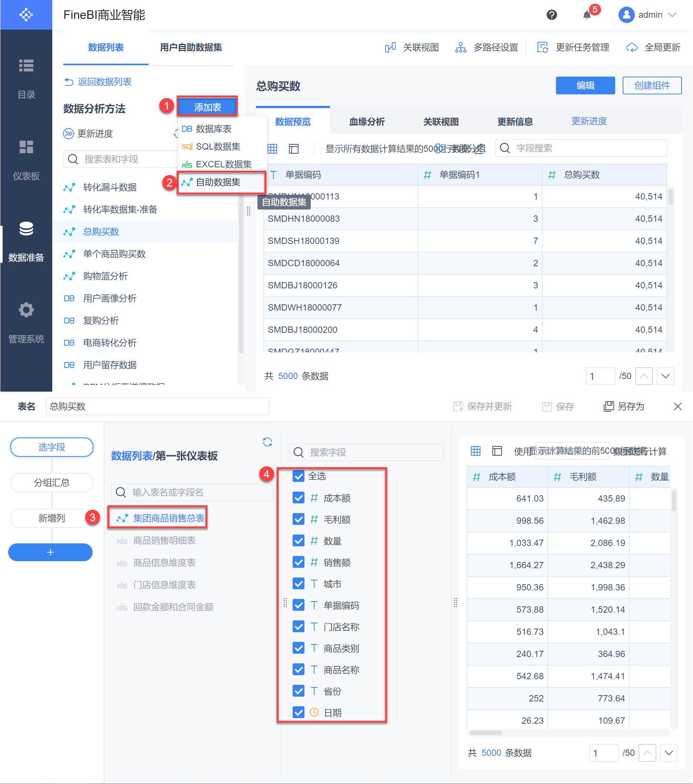Image resolution: width=693 pixels, height=784 pixels.
Task: Click the return arrow beside 返回数据列表
Action: 69,82
